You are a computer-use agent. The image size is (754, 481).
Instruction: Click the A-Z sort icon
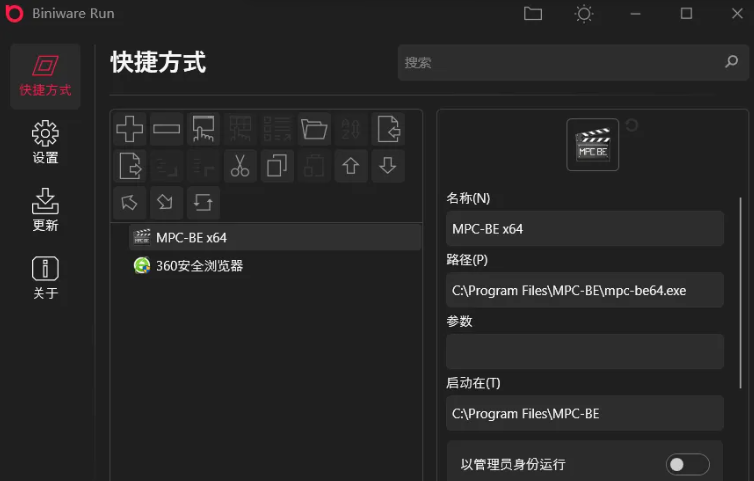tap(351, 129)
